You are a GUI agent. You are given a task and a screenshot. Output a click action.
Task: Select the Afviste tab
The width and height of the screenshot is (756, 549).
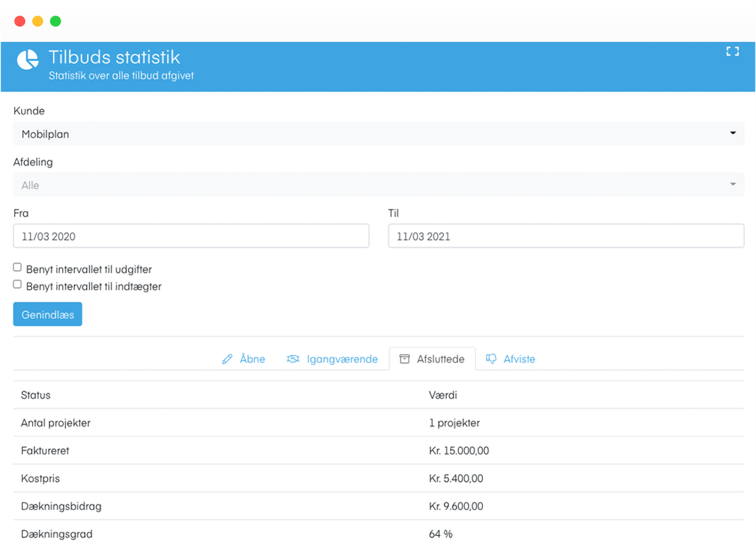519,359
